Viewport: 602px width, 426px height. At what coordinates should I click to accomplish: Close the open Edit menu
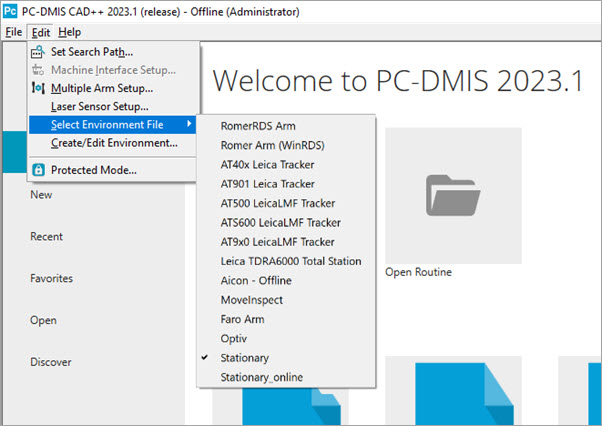41,32
